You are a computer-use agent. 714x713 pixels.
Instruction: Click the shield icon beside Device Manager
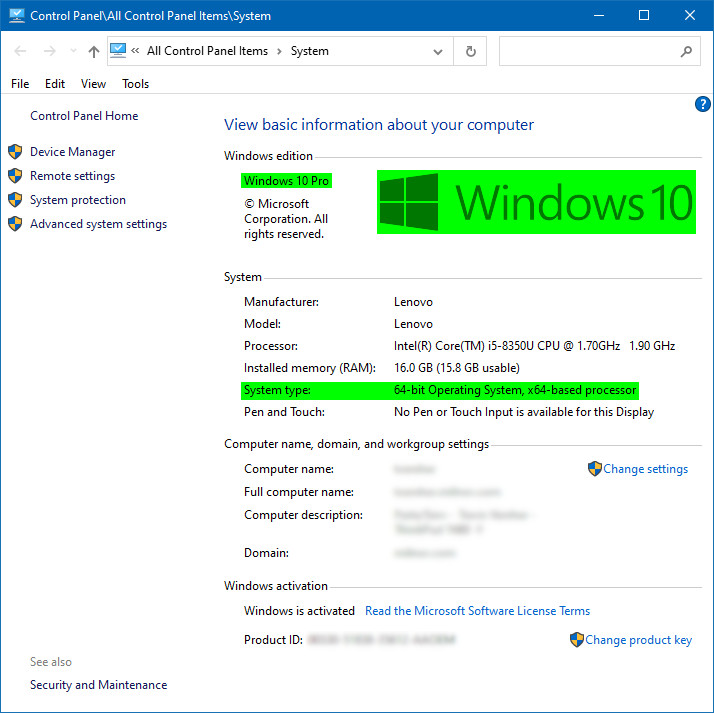pyautogui.click(x=15, y=152)
